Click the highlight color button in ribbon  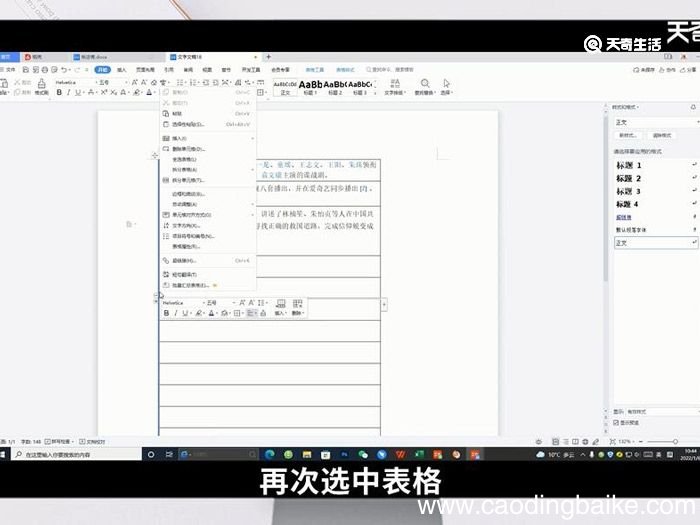(x=137, y=92)
